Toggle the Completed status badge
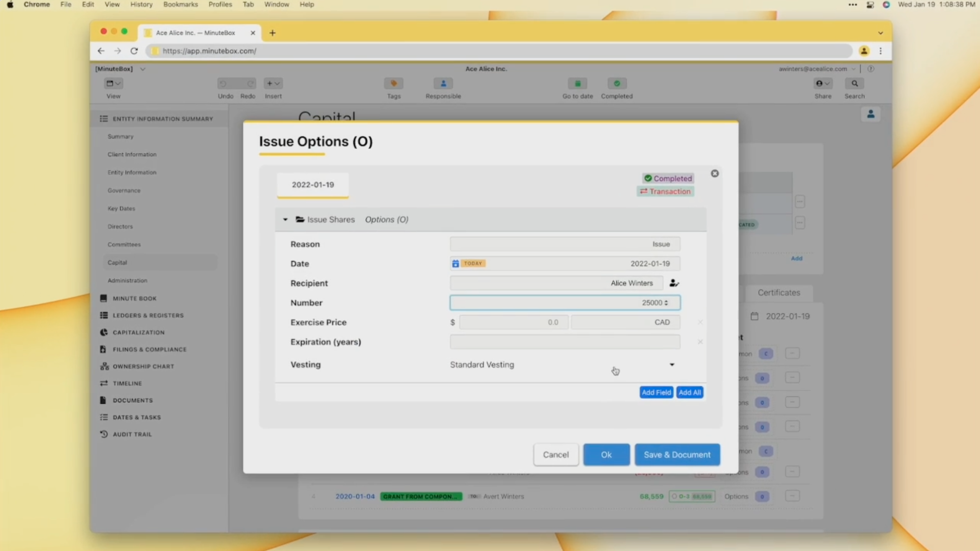This screenshot has width=980, height=551. (668, 178)
